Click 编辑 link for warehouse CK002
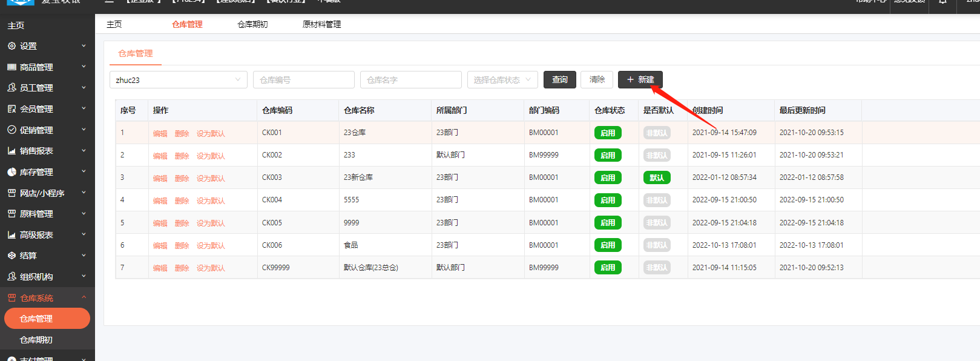 160,156
